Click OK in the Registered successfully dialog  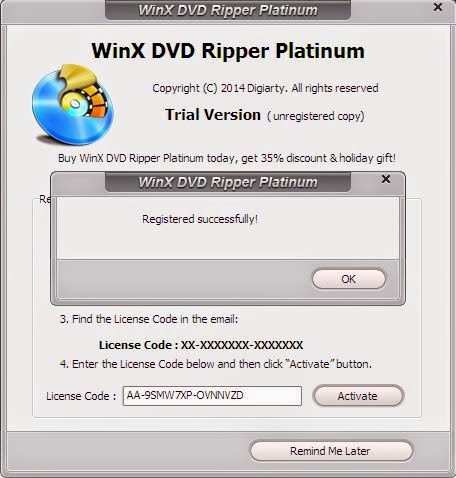click(349, 279)
